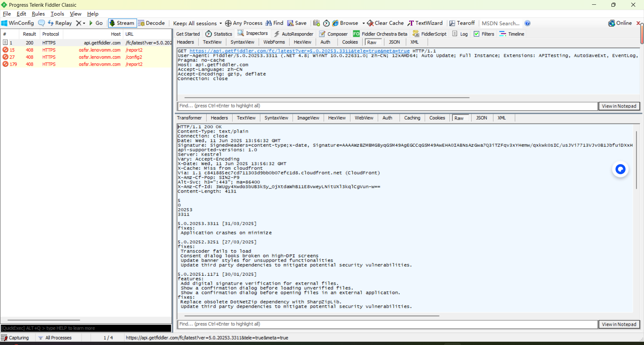644x345 pixels.
Task: Click the api.getfiddler.com URL link in request
Action: (x=300, y=51)
